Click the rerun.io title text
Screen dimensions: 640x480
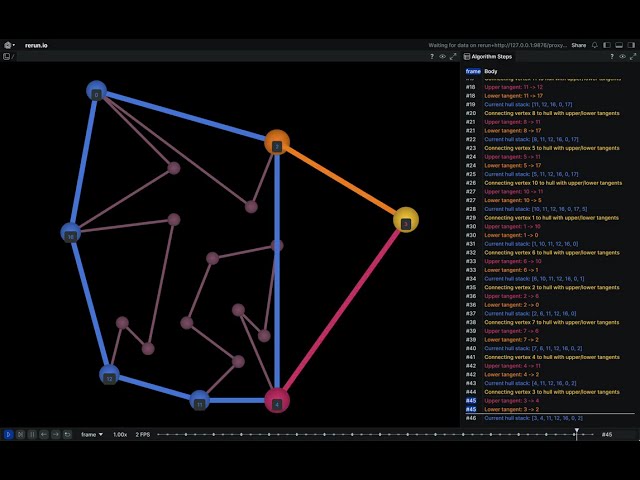tap(36, 45)
